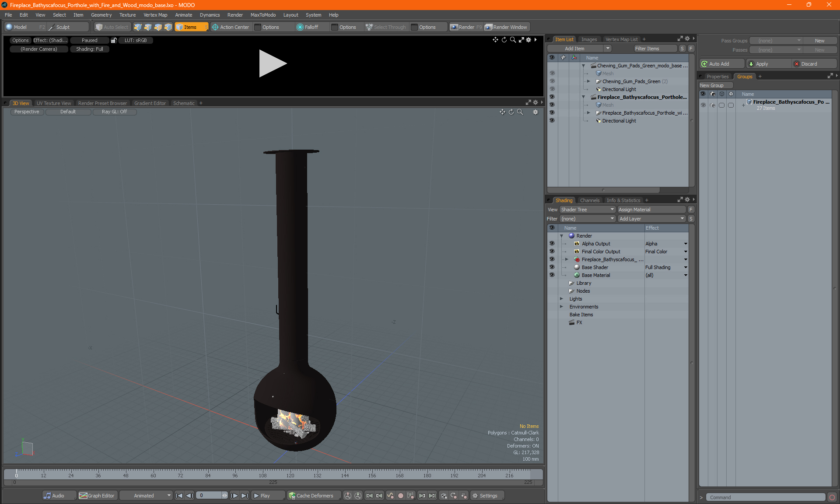The width and height of the screenshot is (840, 504).
Task: Toggle group visibility eye for Fireplace group
Action: (703, 105)
